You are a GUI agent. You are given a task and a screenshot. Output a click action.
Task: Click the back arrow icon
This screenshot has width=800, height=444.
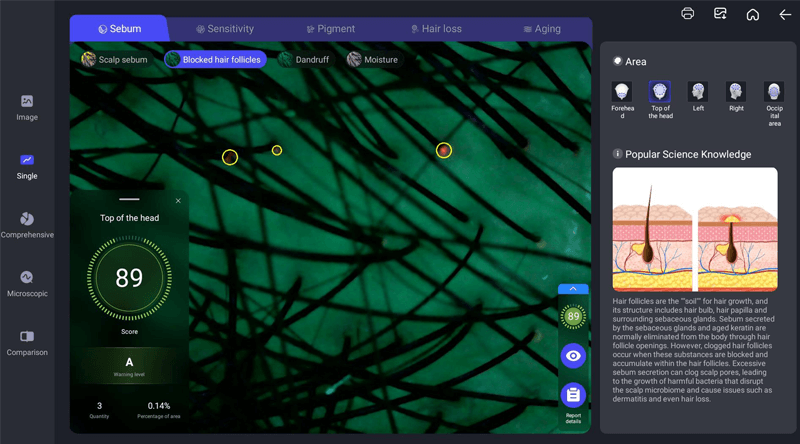784,14
